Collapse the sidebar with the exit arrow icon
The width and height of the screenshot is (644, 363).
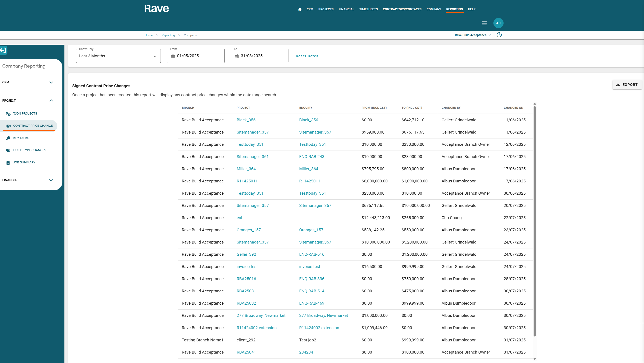coord(3,50)
